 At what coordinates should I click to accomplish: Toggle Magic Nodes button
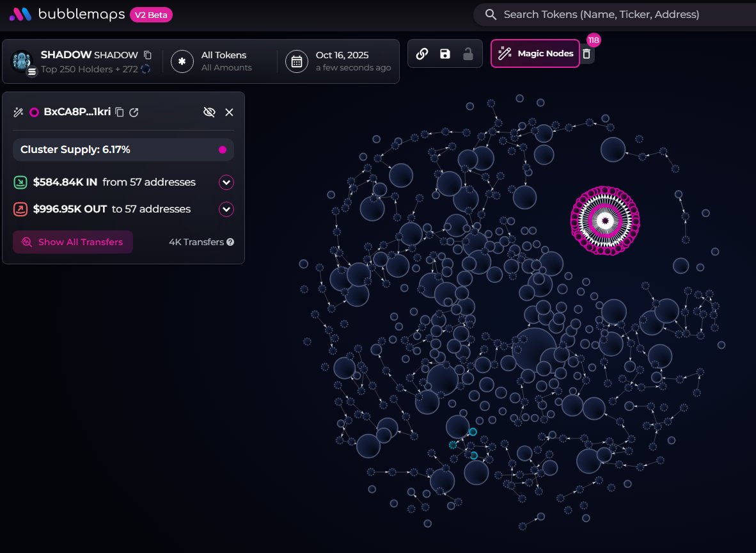coord(535,54)
